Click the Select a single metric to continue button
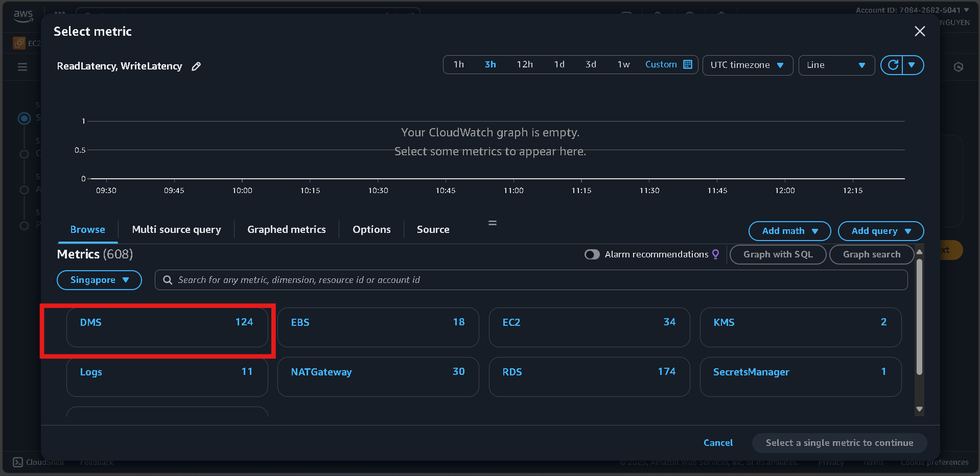 tap(839, 443)
